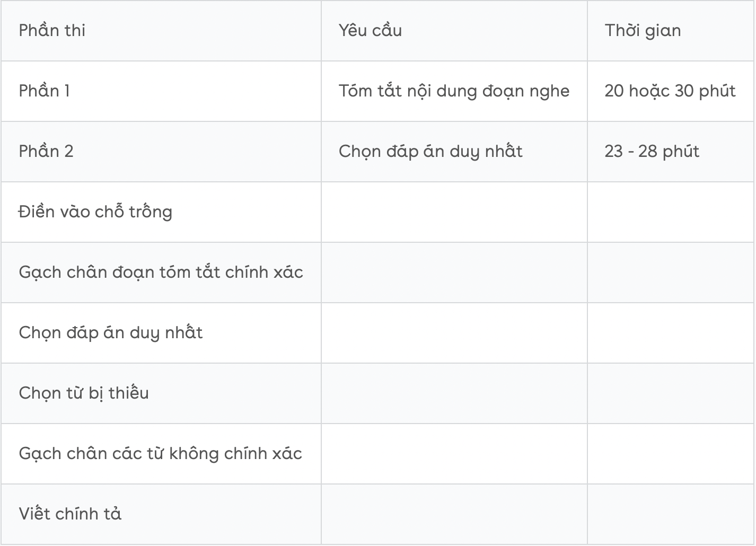Select the "Chọn từ bị thiếu" cell
756x546 pixels.
click(x=84, y=393)
